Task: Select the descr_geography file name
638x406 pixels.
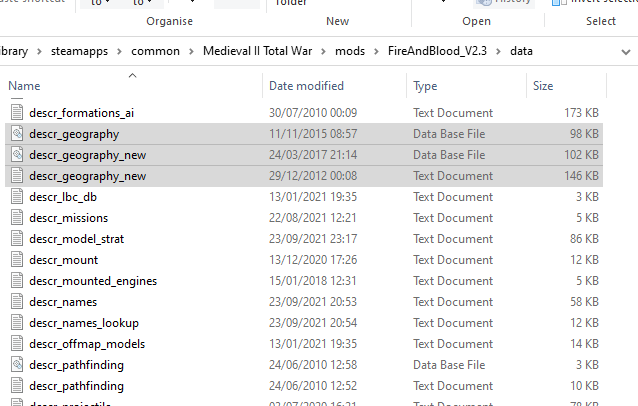Action: point(74,134)
